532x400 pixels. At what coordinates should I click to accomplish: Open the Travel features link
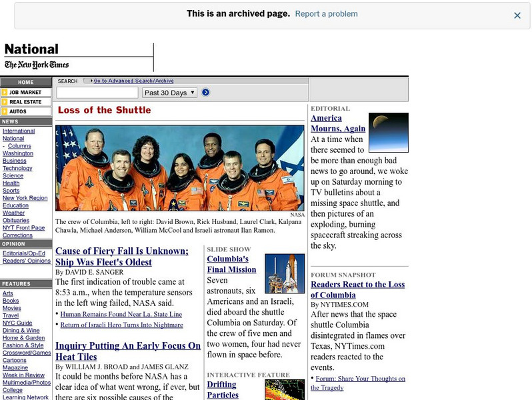click(x=11, y=316)
